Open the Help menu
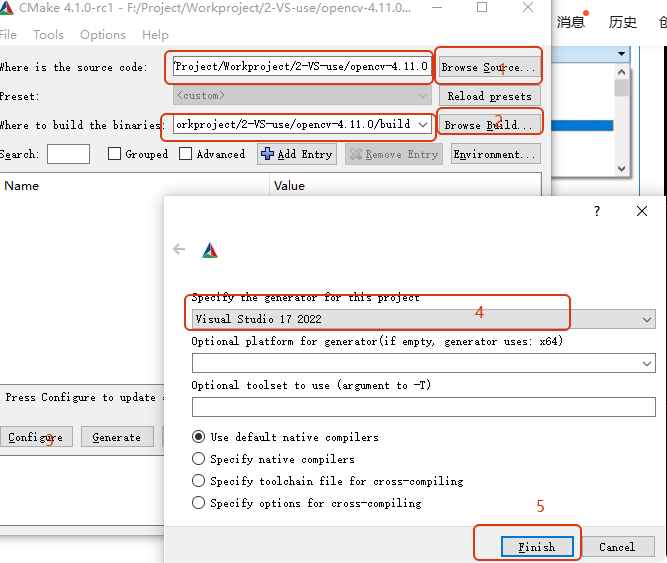This screenshot has height=563, width=667. click(155, 34)
